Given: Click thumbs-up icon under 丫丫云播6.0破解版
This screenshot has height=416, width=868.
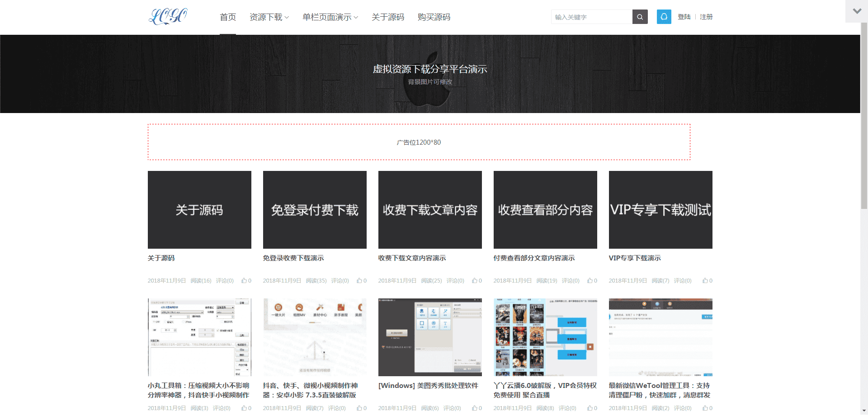Looking at the screenshot, I should (590, 407).
